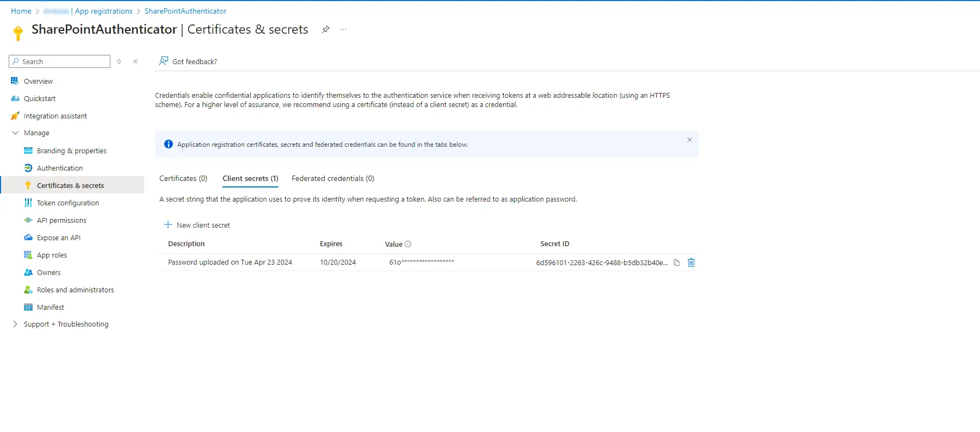Click the expand/collapse sort arrows by search
Screen dimensions: 980x432
click(x=119, y=61)
